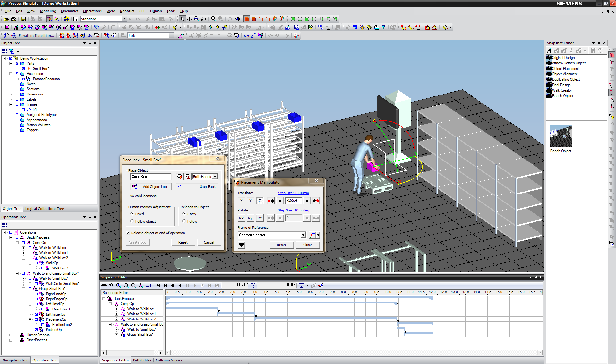Screen dimensions: 616x364
Task: Jump to start of simulation
Action: coord(158,285)
